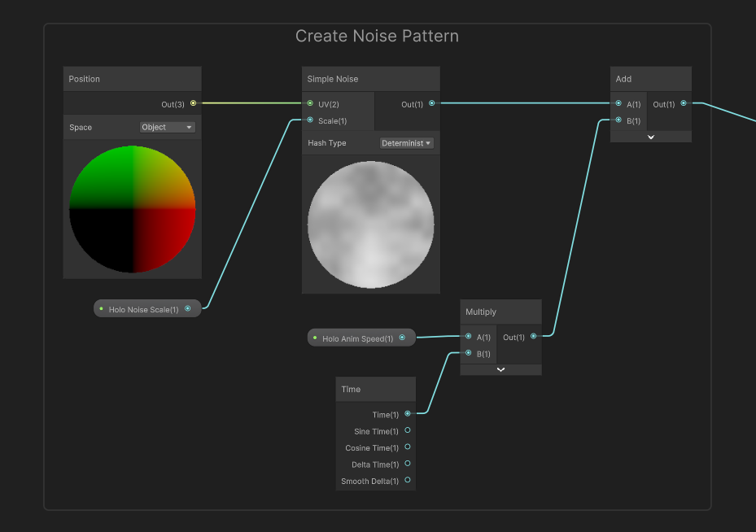Toggle the exposed dot on Holo Noise Scale
Viewport: 756px width, 532px height.
101,308
